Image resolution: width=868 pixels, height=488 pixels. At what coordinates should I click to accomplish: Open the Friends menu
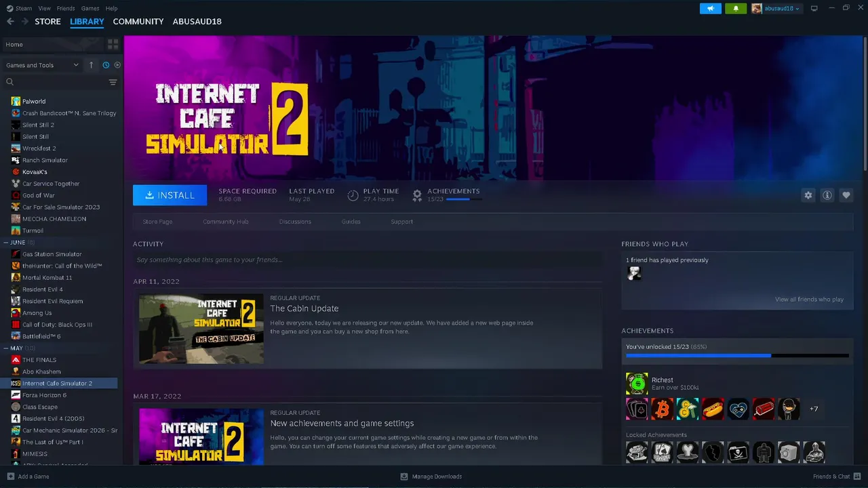[66, 8]
